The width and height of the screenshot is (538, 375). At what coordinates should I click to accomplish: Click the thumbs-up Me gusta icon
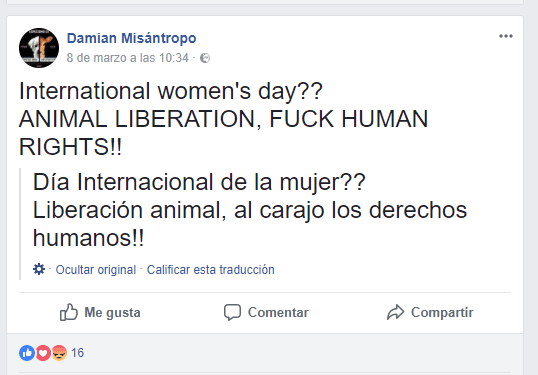click(x=69, y=312)
